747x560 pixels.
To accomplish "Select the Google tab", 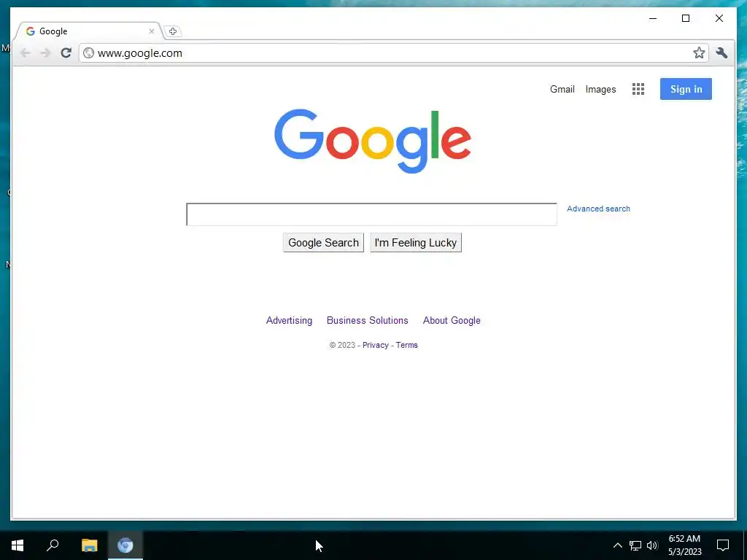I will (88, 31).
